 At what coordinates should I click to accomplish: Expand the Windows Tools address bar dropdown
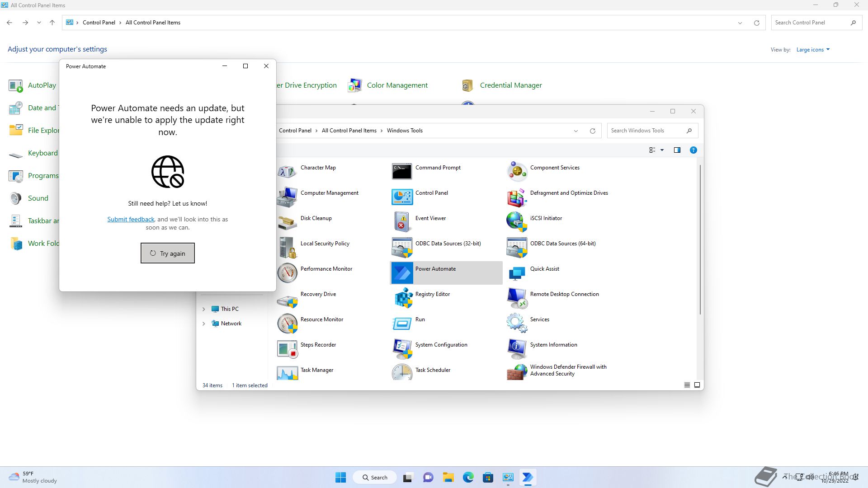576,131
